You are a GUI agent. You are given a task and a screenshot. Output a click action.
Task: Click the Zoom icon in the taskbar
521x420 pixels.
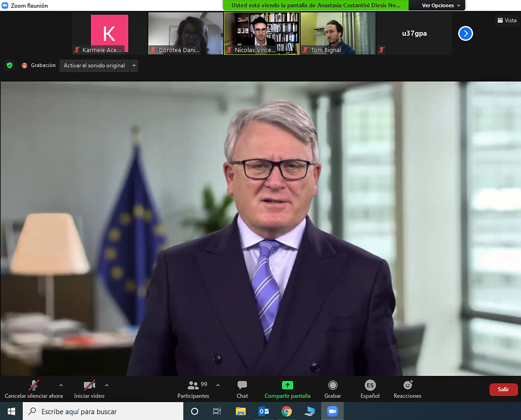tap(332, 411)
